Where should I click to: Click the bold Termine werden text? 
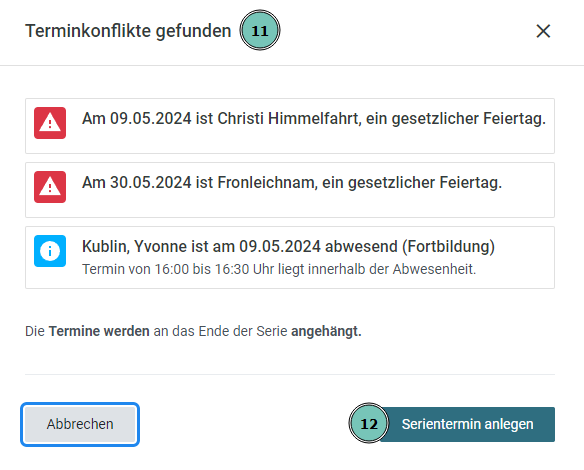point(99,331)
